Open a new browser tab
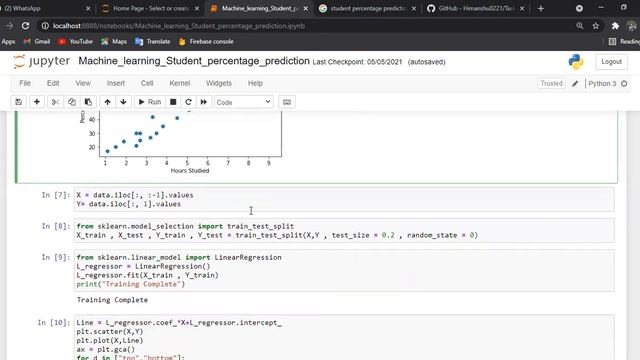The image size is (640, 360). 541,8
